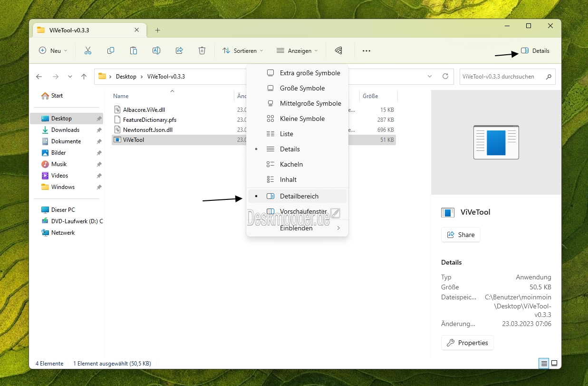Toggle Detailbereich pane option
The width and height of the screenshot is (588, 386).
point(297,196)
